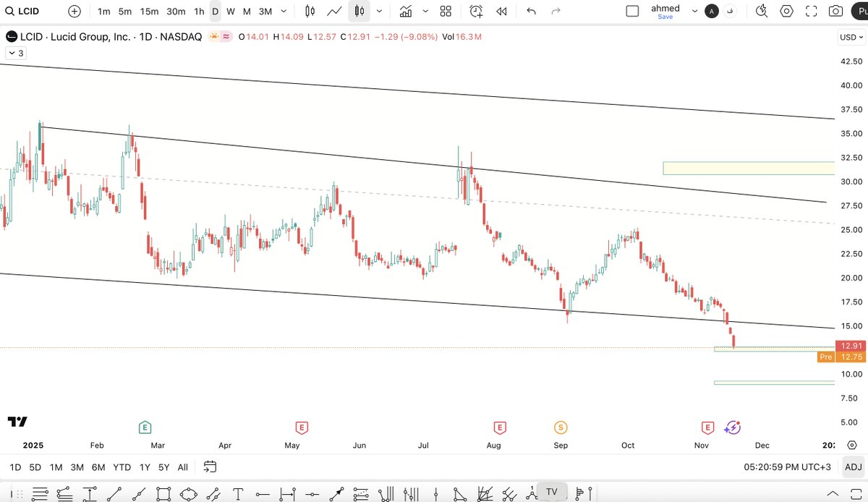Screen dimensions: 868x502
Task: Click the purple lightning event marker
Action: 733,427
